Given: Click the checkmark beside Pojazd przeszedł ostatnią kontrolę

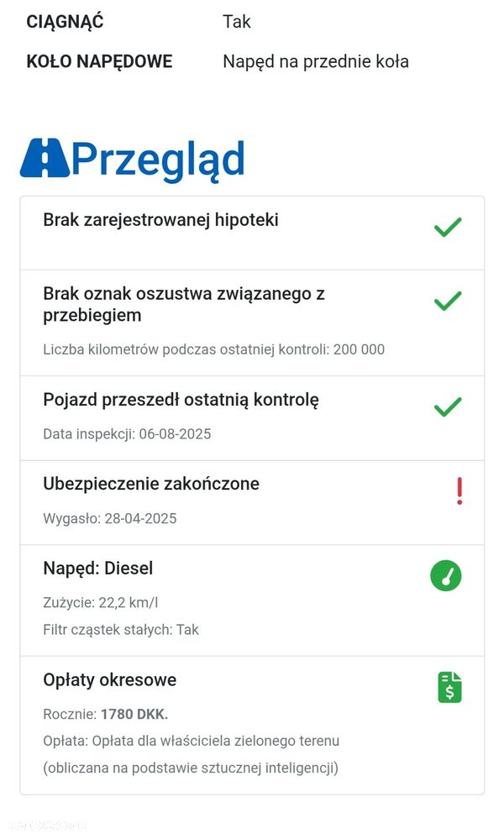Looking at the screenshot, I should click(448, 407).
